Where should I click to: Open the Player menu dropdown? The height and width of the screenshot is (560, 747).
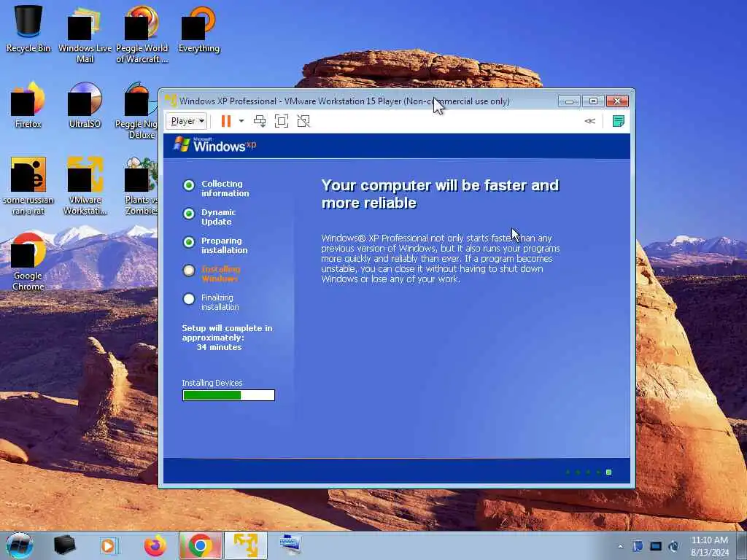tap(186, 121)
